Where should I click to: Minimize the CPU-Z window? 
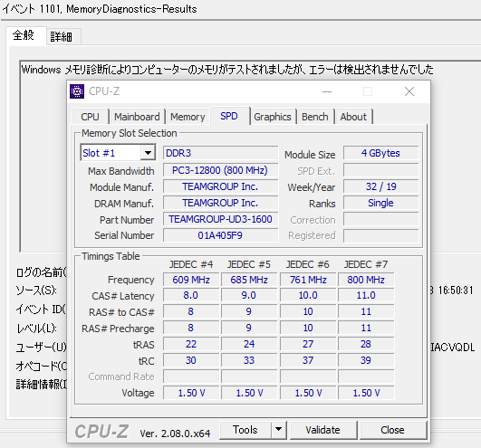327,91
